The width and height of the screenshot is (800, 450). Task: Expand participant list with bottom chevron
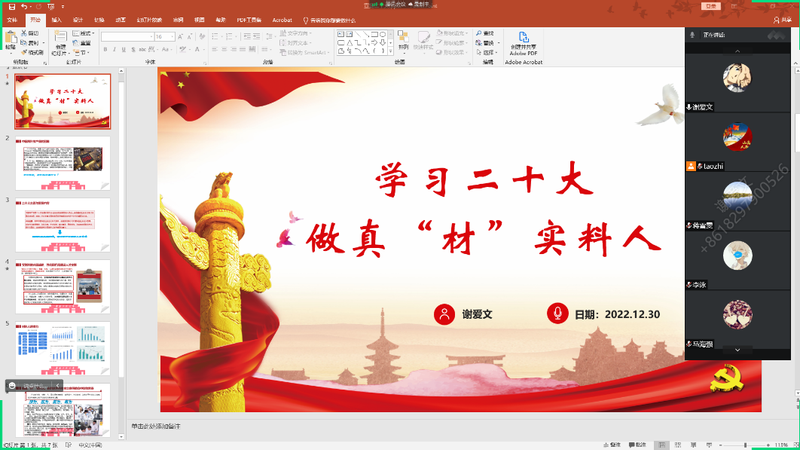point(738,351)
